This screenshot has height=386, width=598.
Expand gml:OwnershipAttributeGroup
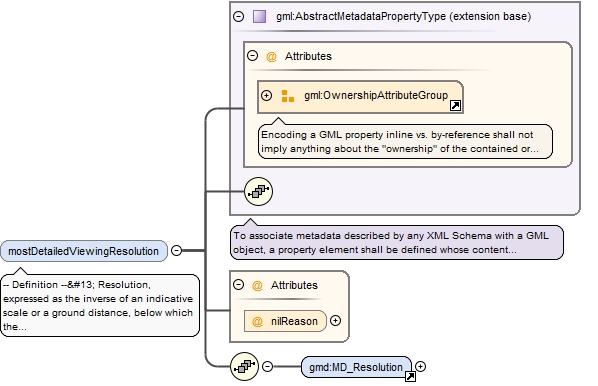(267, 95)
